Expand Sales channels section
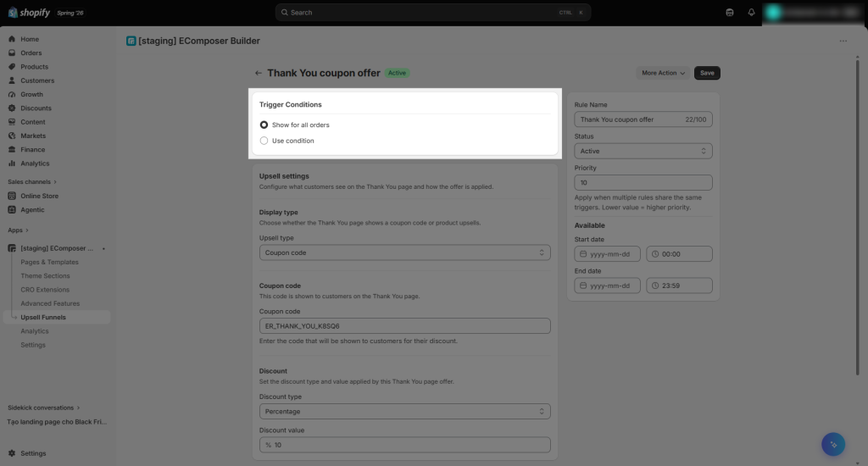Image resolution: width=868 pixels, height=466 pixels. pyautogui.click(x=32, y=182)
